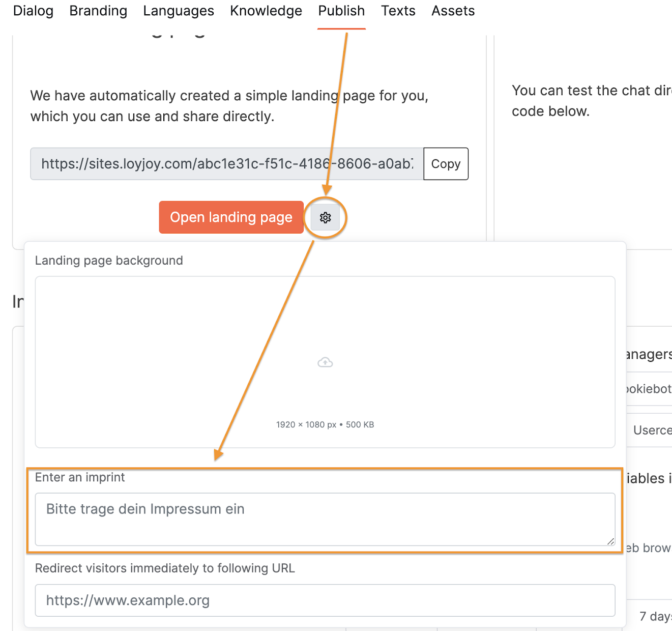The image size is (672, 631).
Task: Click the cloud upload icon for background
Action: 325,362
